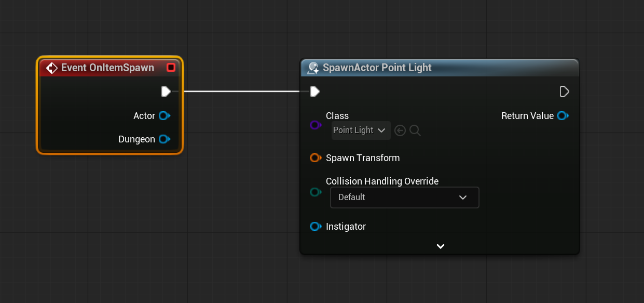Click the Dungeon label on event node

point(136,139)
